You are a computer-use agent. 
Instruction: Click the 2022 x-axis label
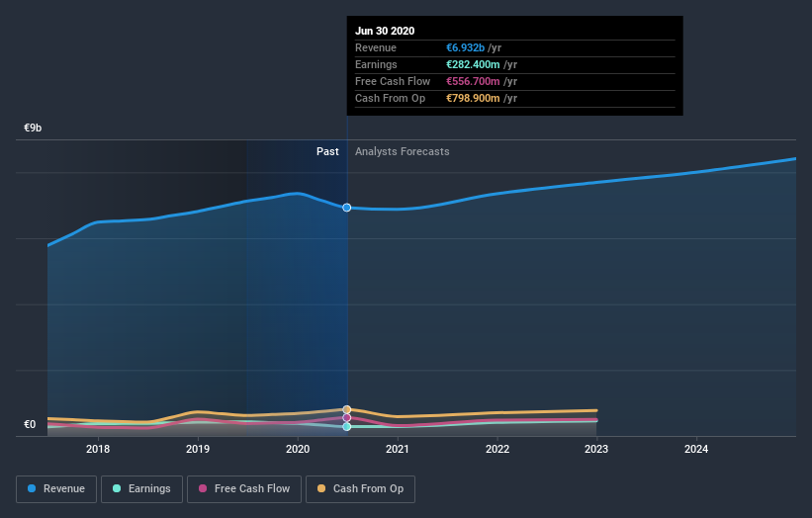tap(497, 449)
